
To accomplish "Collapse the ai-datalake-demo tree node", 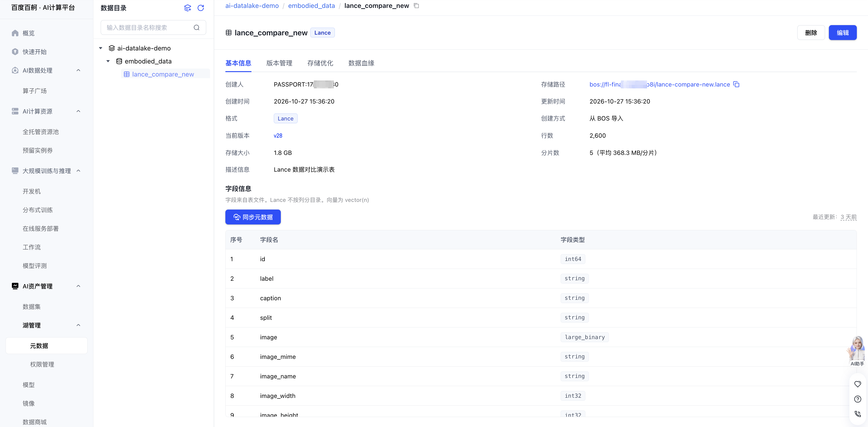I will tap(100, 48).
